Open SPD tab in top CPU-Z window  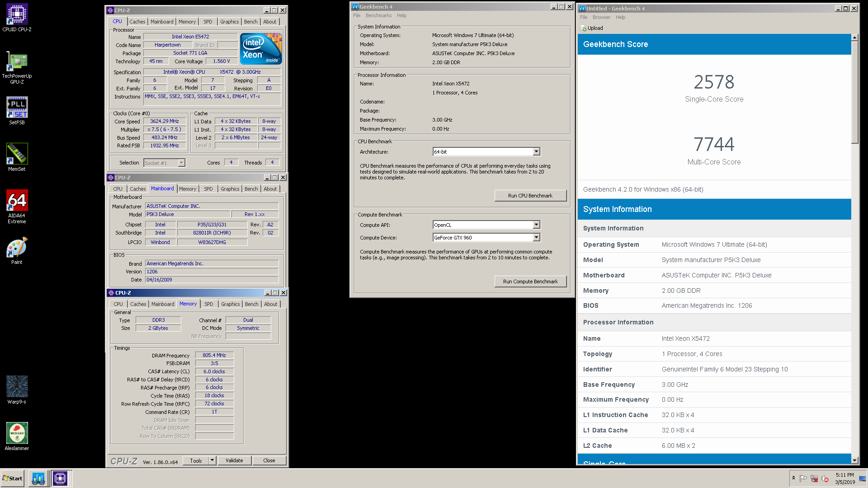click(x=208, y=22)
